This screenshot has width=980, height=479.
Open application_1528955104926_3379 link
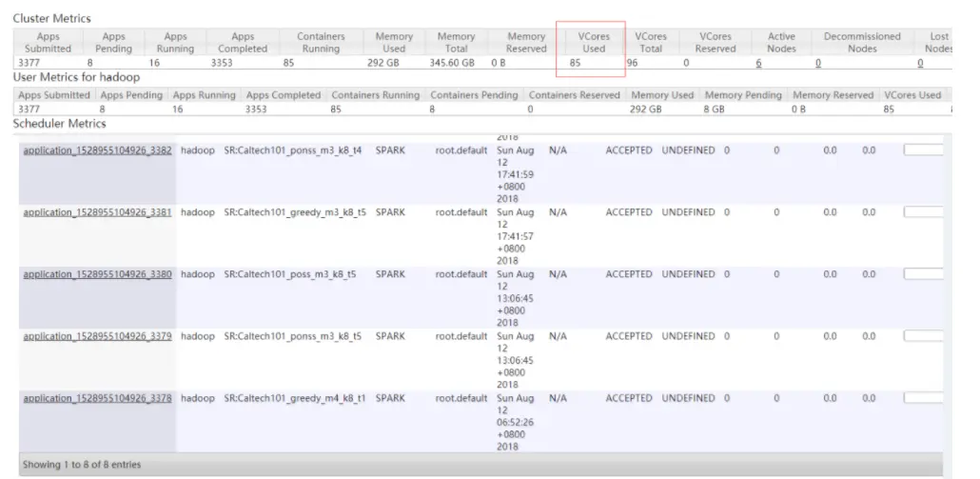tap(97, 336)
